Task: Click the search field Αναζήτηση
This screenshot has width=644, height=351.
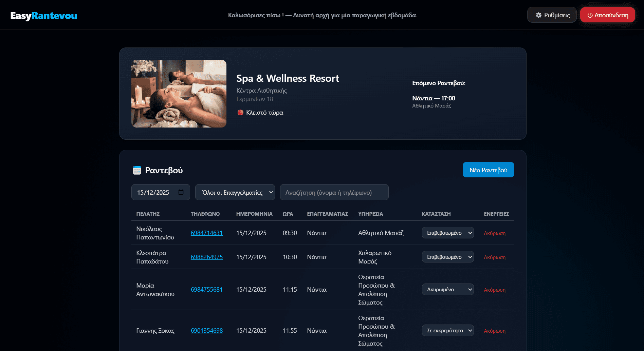Action: (334, 192)
